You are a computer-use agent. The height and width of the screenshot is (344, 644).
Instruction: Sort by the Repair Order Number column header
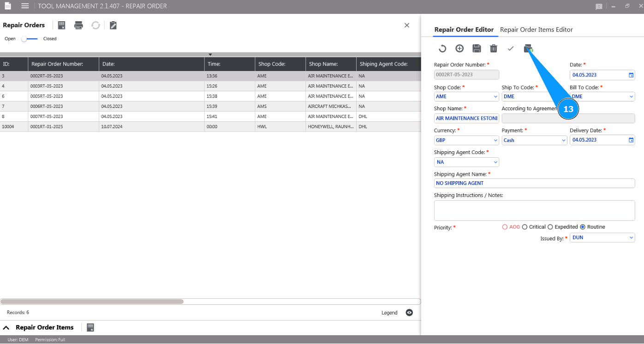pyautogui.click(x=64, y=64)
